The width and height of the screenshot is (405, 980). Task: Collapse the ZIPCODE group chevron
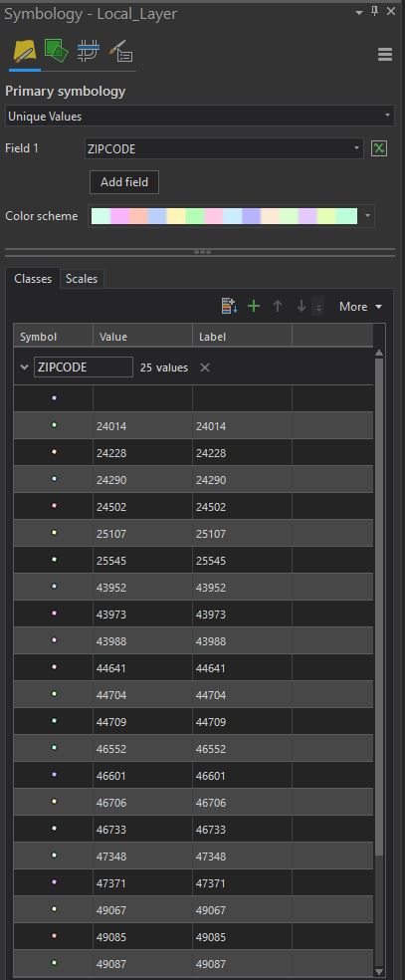(x=24, y=367)
